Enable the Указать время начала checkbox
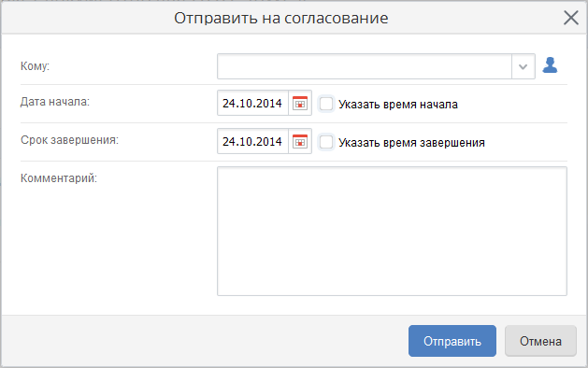This screenshot has width=588, height=368. pos(326,104)
